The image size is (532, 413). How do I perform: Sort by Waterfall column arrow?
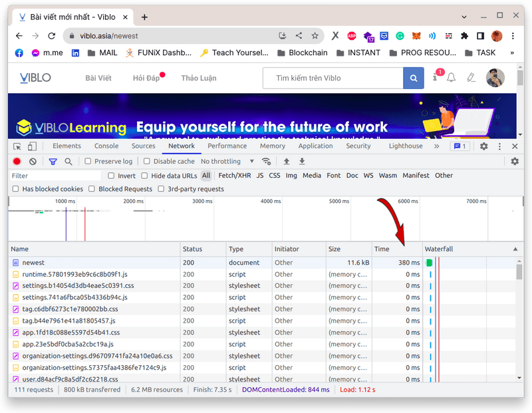point(515,249)
